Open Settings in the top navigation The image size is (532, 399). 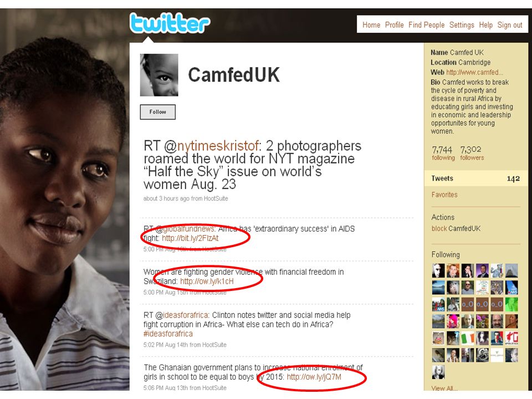click(462, 25)
